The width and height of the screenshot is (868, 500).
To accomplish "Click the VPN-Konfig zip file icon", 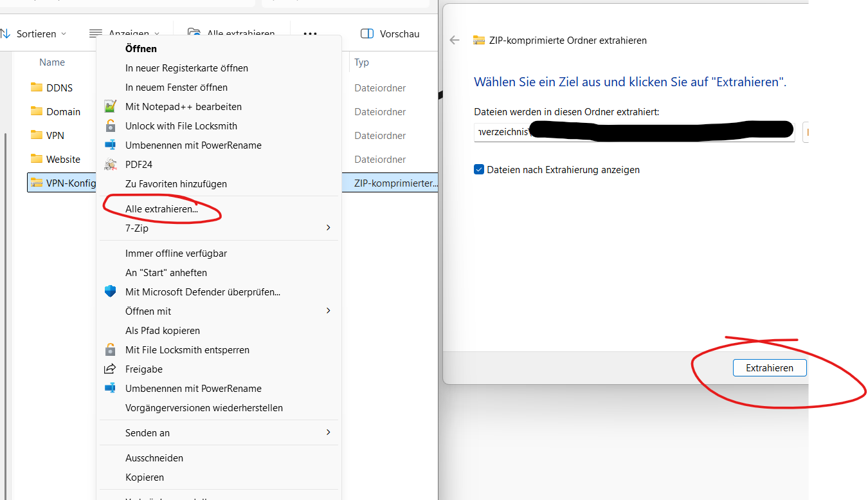I will pyautogui.click(x=36, y=183).
